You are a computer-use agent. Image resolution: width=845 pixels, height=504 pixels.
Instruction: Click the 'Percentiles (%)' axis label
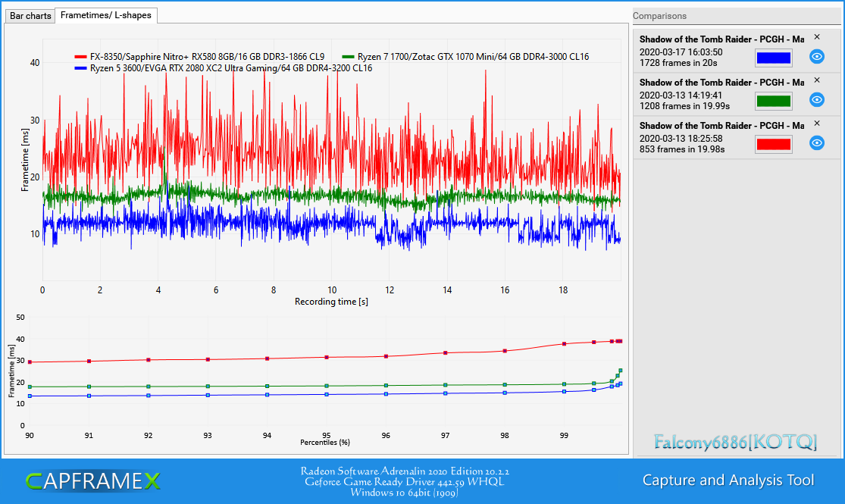[325, 443]
